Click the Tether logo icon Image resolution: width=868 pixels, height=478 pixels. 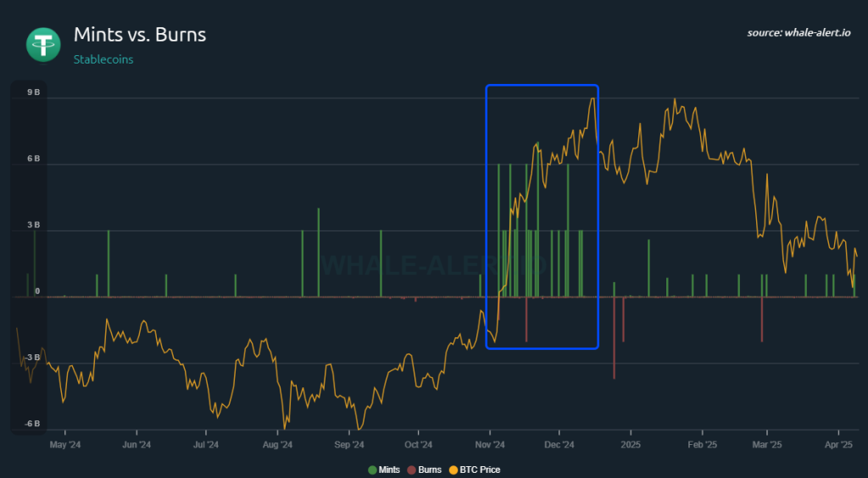click(x=43, y=45)
